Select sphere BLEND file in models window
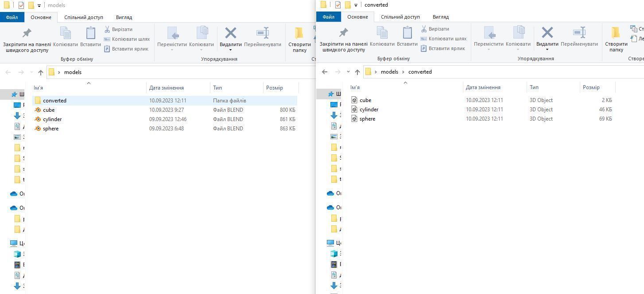Screen dimensions: 644x294 click(x=165, y=129)
